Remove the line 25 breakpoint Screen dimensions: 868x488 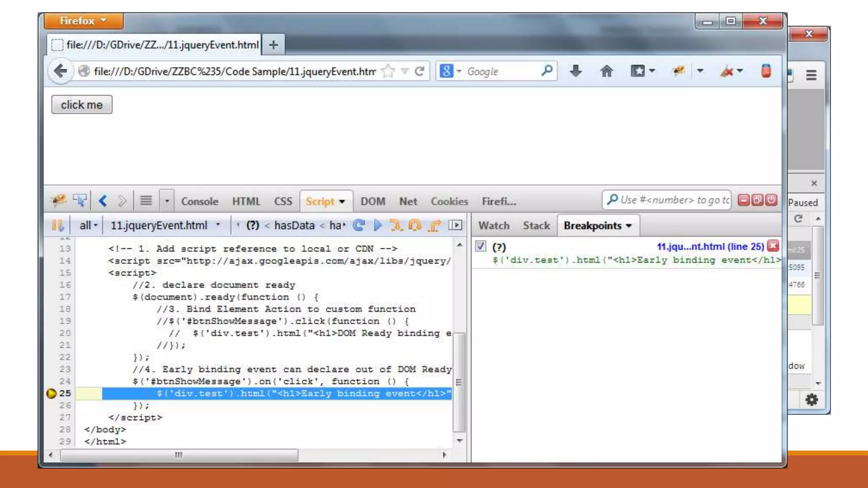(773, 246)
